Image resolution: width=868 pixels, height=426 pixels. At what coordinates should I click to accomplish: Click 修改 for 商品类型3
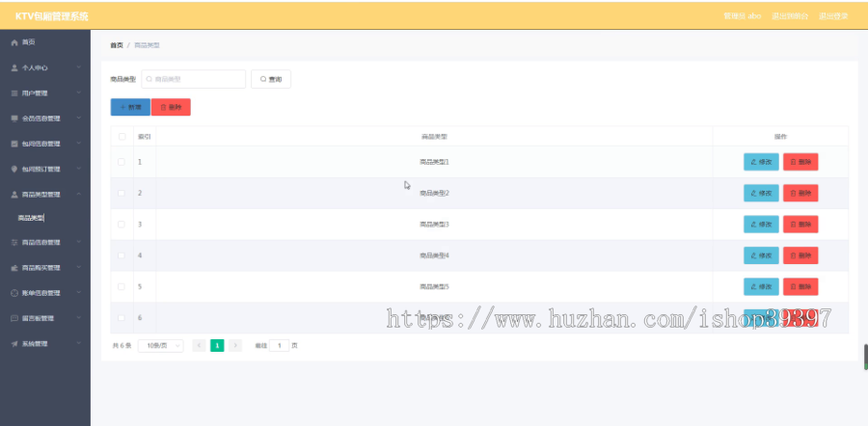click(761, 224)
